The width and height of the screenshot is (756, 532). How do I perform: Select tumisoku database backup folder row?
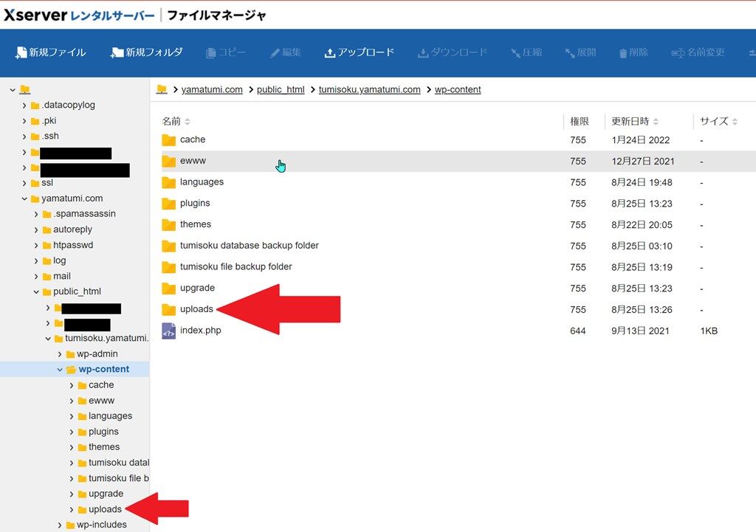coord(458,246)
